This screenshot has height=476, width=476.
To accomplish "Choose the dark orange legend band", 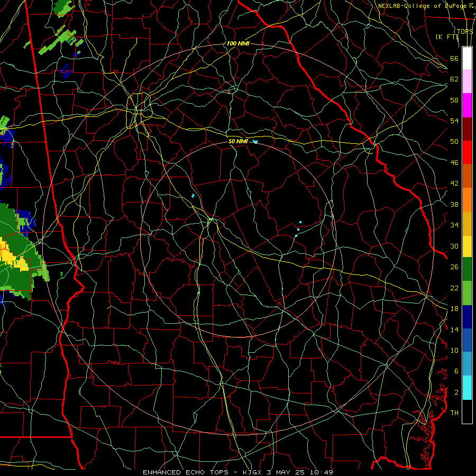I will tap(467, 176).
